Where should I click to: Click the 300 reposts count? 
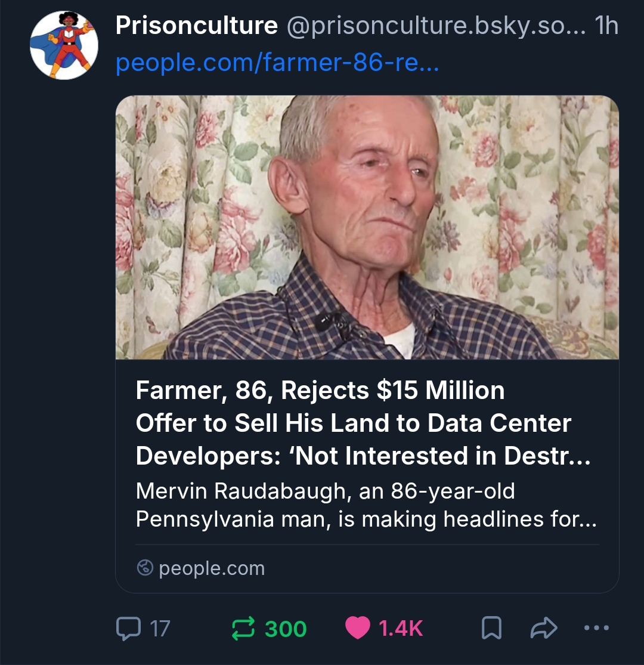click(286, 629)
